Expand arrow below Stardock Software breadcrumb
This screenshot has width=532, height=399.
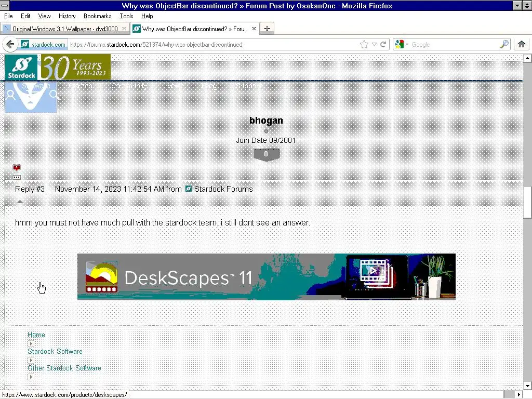[x=31, y=360]
